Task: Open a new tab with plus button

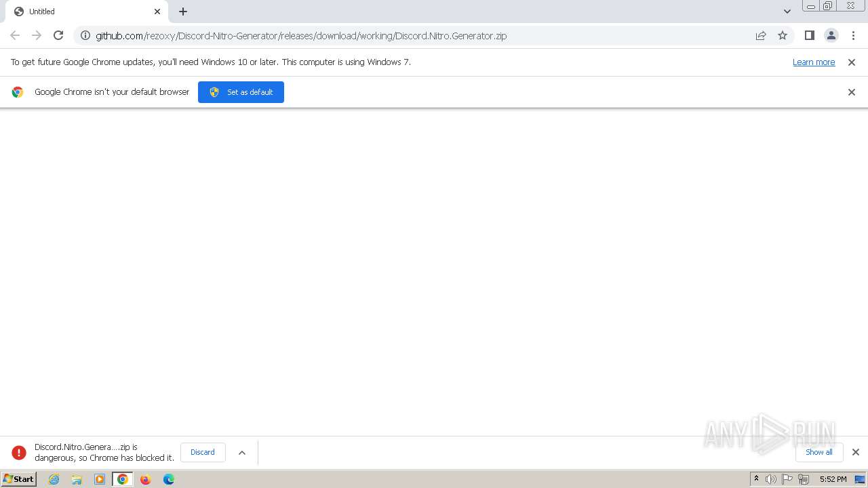Action: [183, 12]
